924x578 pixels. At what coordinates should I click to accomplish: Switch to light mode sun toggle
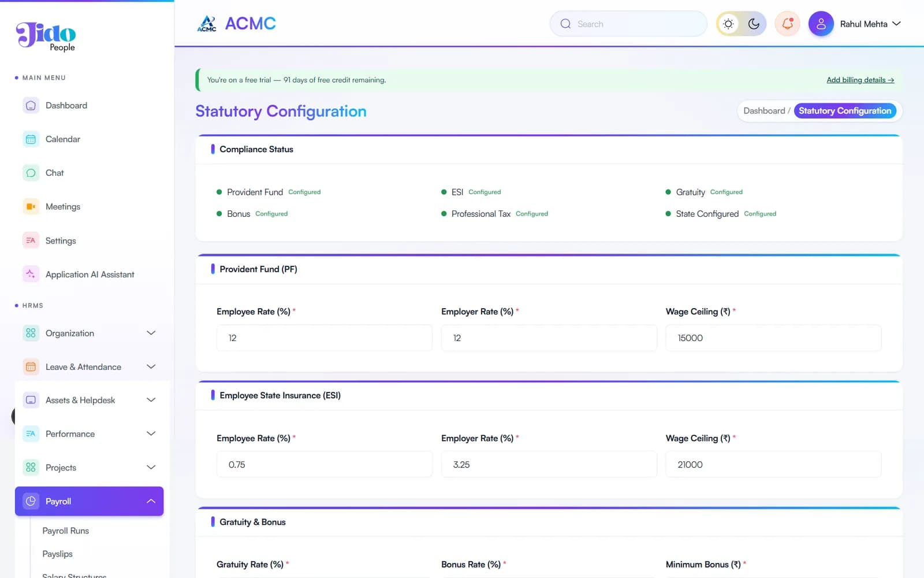[x=728, y=24]
